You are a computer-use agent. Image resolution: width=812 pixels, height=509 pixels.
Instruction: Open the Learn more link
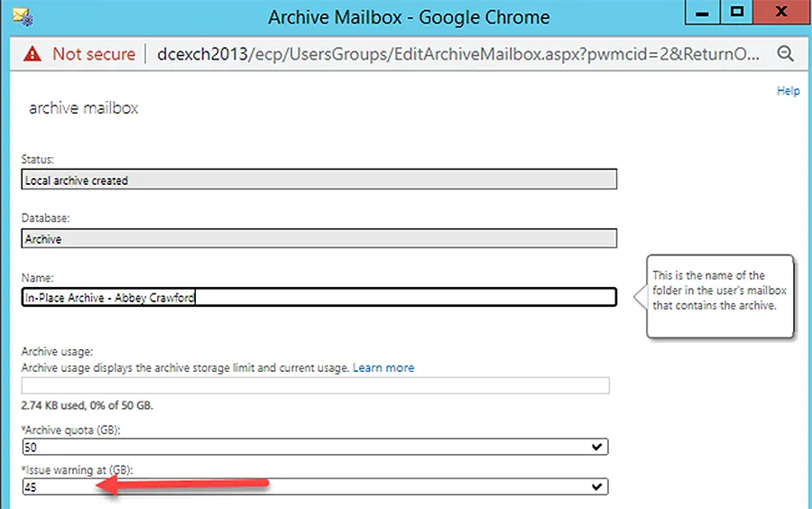point(383,367)
